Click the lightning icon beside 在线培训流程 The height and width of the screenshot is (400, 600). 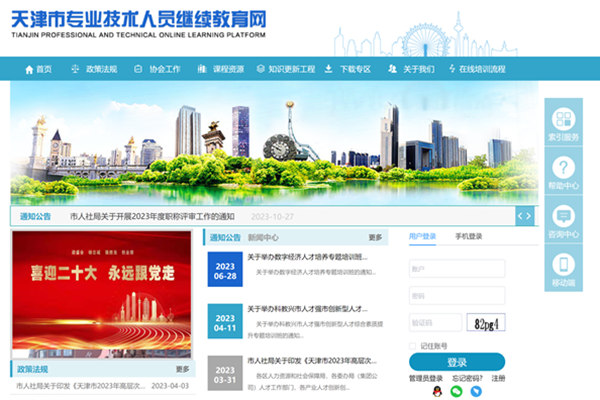(452, 69)
